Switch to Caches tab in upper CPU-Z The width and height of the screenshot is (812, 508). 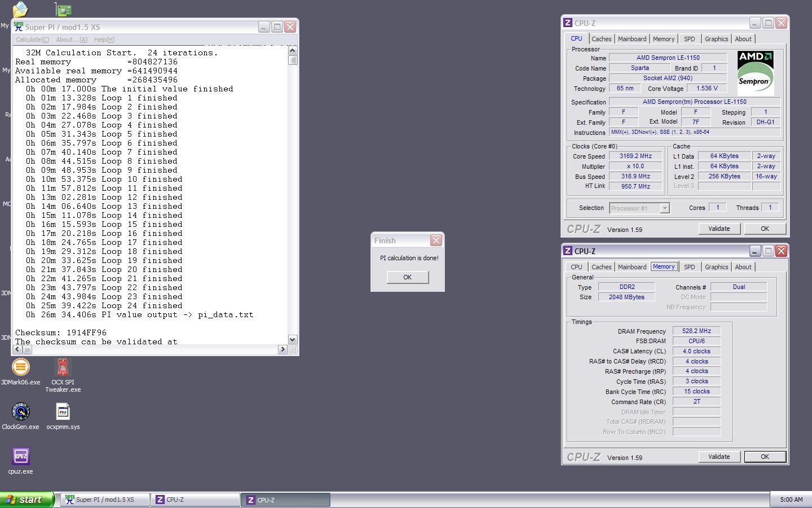coord(601,39)
